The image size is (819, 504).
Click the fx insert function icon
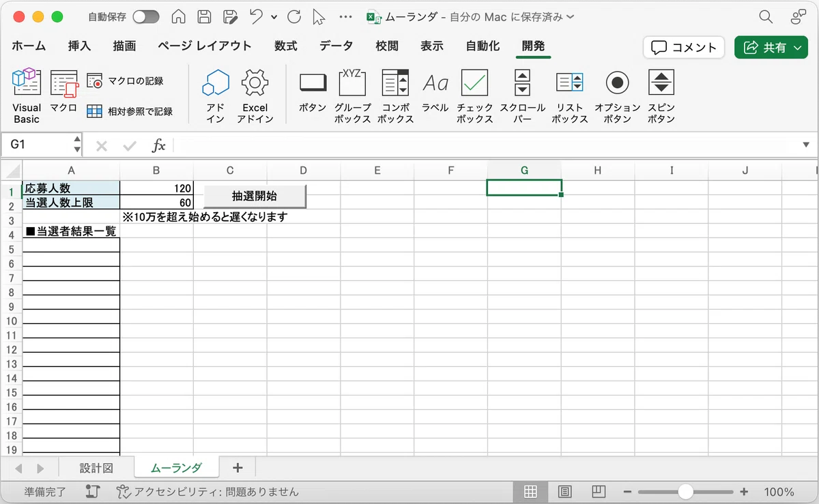click(x=158, y=145)
